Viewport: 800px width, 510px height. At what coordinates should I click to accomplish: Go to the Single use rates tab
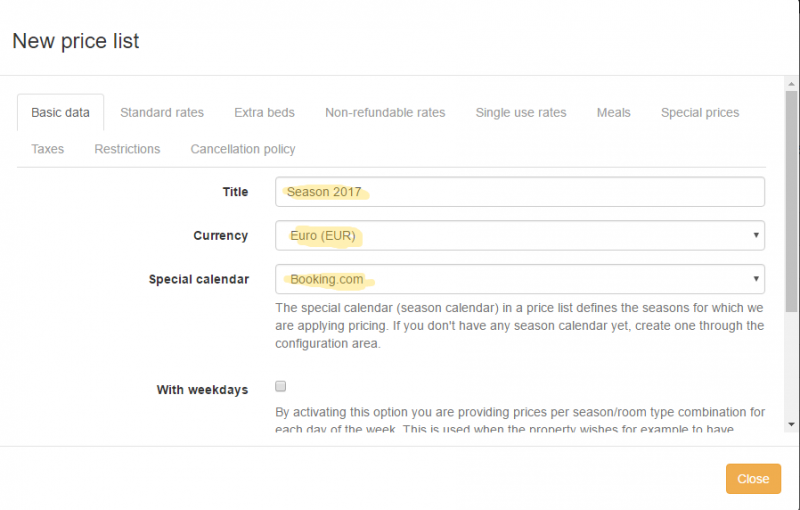pyautogui.click(x=521, y=113)
